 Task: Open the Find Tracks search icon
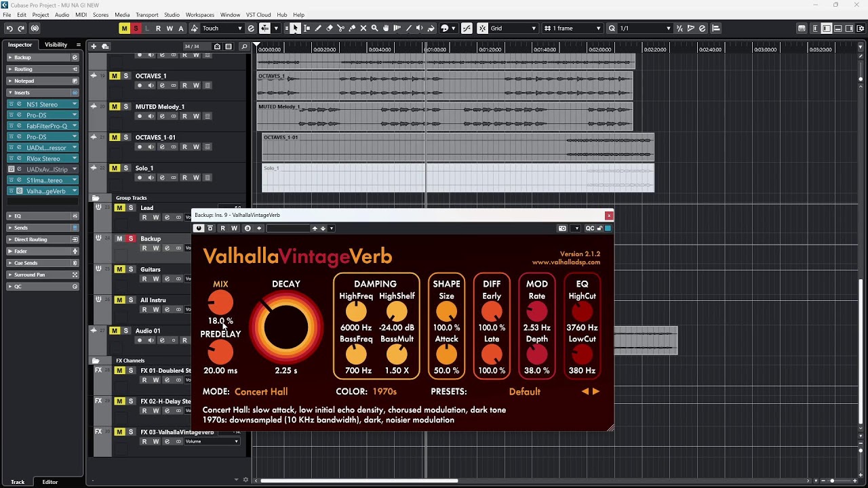click(244, 47)
